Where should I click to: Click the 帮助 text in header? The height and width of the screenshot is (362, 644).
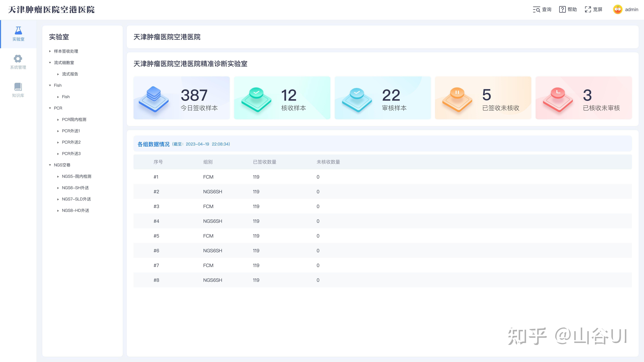572,9
